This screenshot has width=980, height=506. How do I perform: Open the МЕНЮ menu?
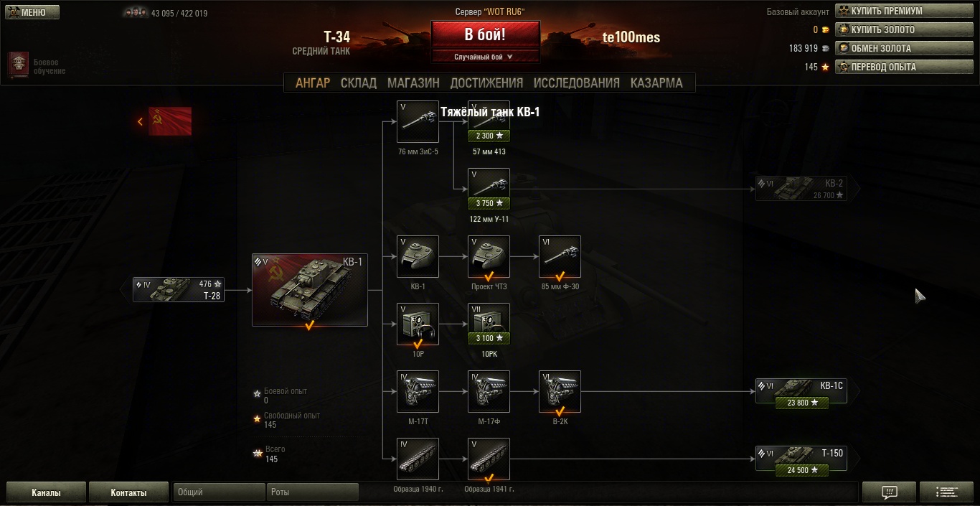click(32, 12)
